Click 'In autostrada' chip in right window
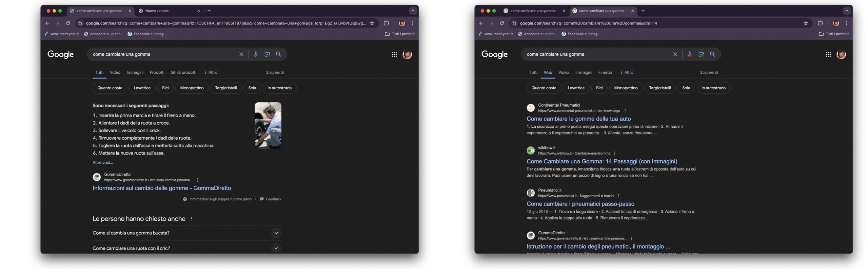 click(x=713, y=88)
